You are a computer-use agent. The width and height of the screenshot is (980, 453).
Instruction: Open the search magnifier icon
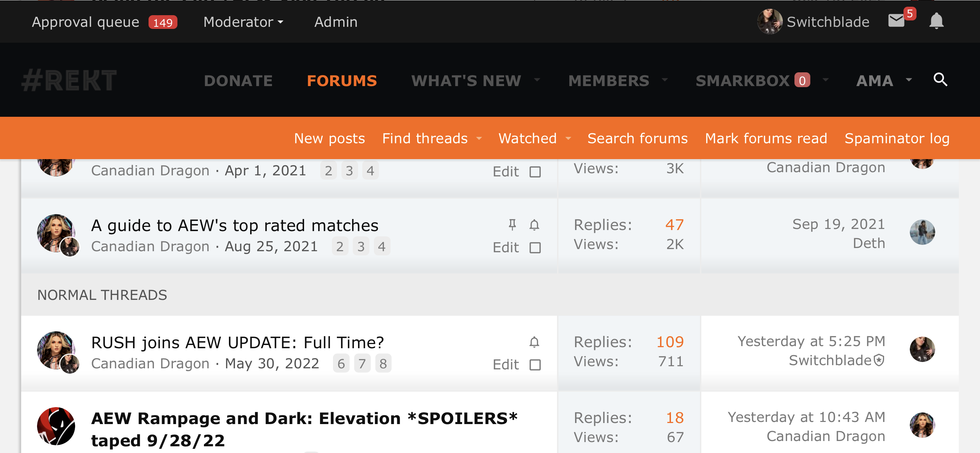940,80
